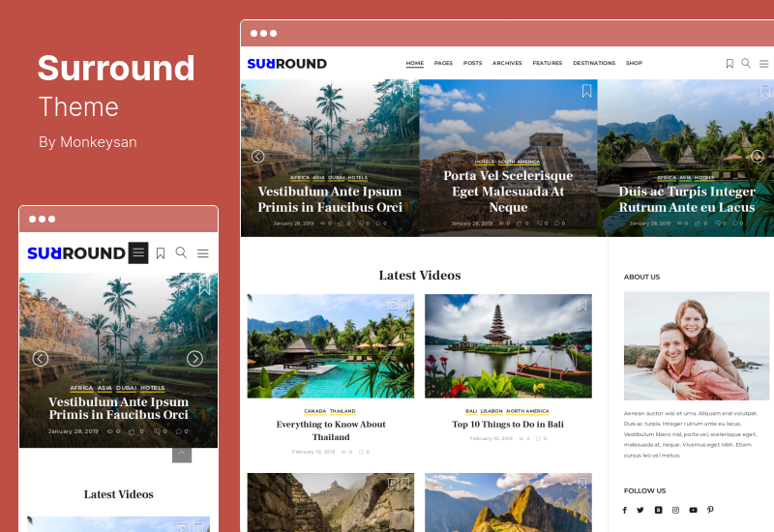The width and height of the screenshot is (774, 532).
Task: Bookmark the Vestibulum Ante Ipsum desktop slide
Action: pyautogui.click(x=408, y=91)
